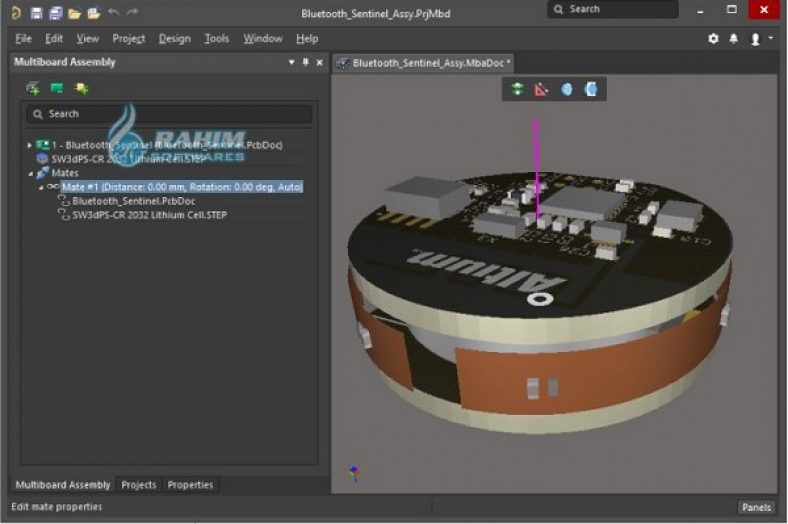
Task: Click the green arrows icon in viewport toolbar
Action: (x=517, y=89)
